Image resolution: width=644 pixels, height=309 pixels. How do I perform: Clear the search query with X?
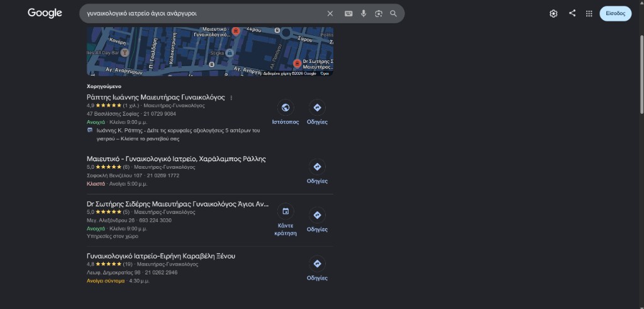(x=330, y=14)
